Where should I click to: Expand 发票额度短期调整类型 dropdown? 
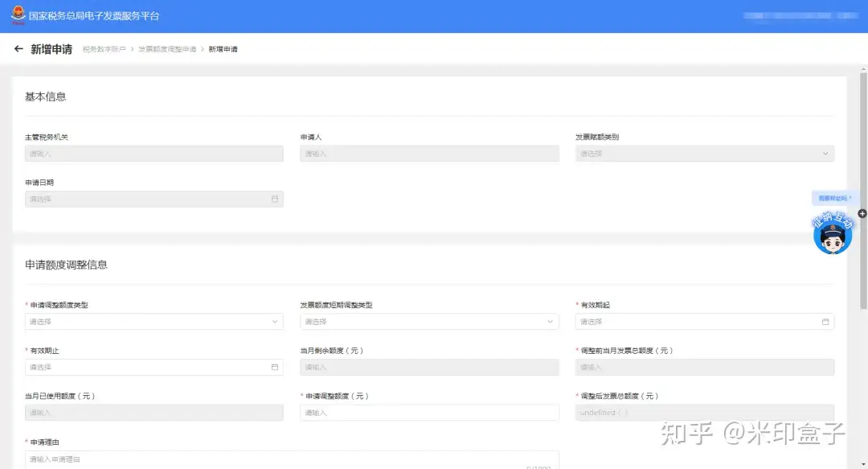(x=429, y=322)
